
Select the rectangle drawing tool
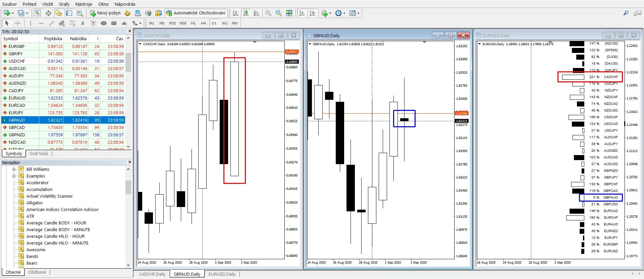(114, 23)
